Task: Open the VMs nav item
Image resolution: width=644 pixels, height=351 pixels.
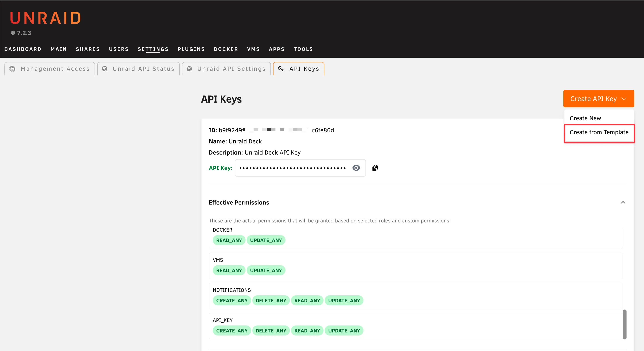Action: 253,49
